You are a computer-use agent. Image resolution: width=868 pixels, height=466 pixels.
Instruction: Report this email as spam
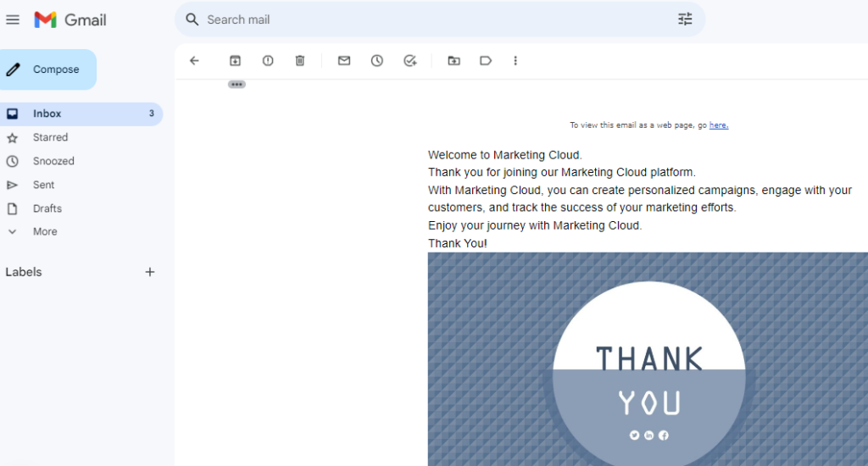pyautogui.click(x=268, y=61)
